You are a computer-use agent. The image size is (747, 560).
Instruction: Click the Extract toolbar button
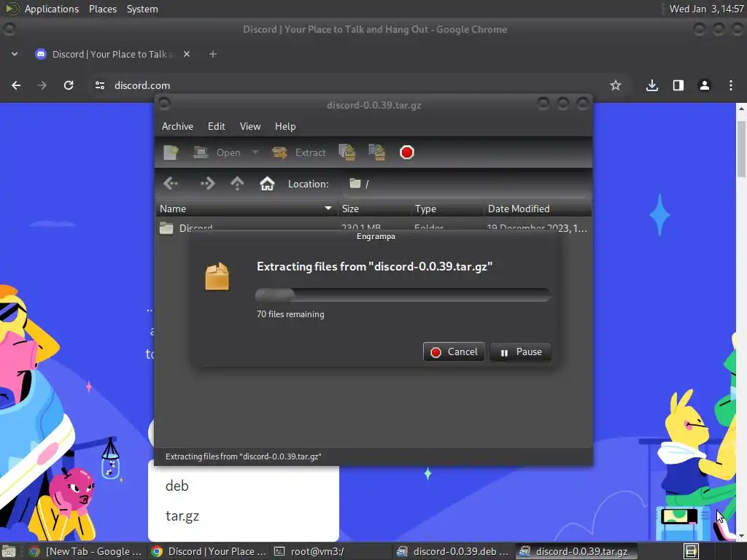(x=298, y=152)
